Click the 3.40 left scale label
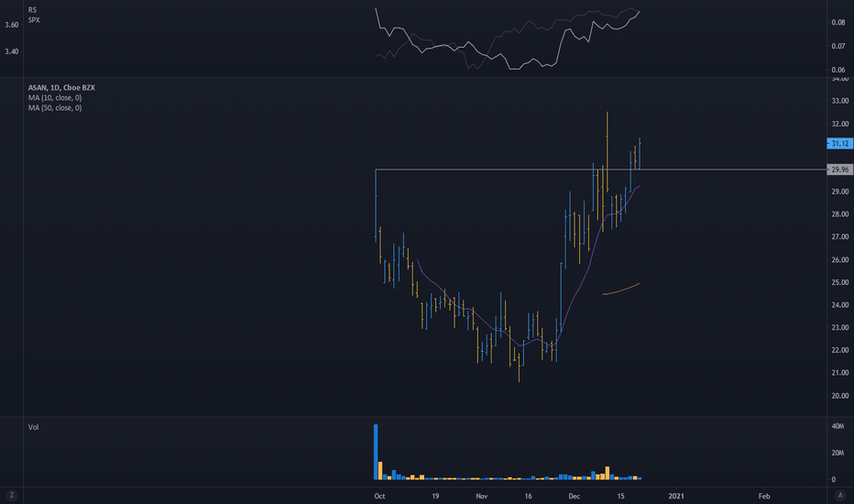This screenshot has height=504, width=854. 11,51
